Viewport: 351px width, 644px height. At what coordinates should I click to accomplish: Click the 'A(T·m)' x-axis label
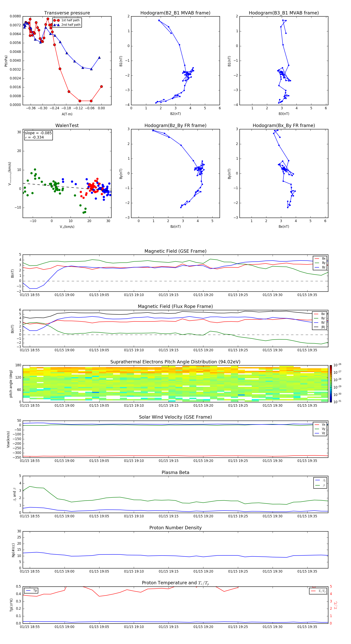pyautogui.click(x=67, y=114)
